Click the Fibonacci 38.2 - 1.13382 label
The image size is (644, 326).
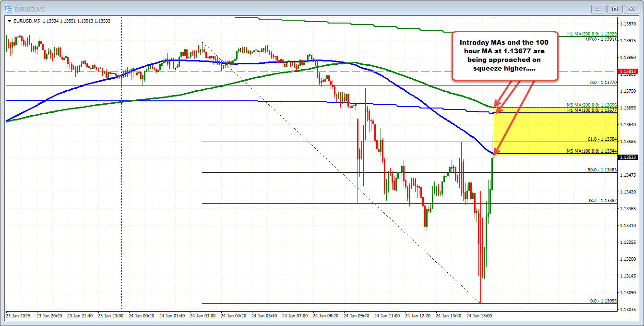602,201
